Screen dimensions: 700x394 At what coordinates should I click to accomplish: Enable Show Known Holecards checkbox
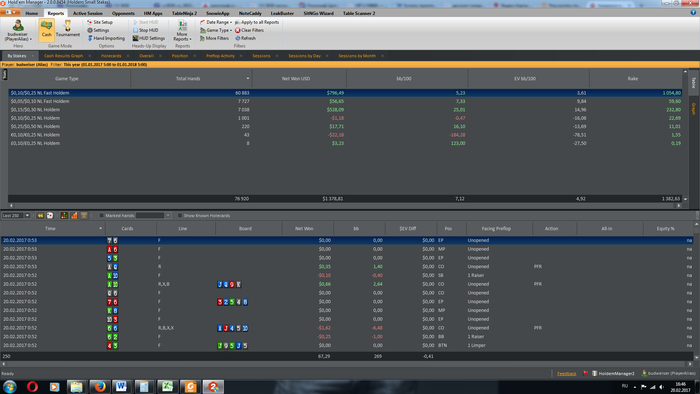[180, 216]
